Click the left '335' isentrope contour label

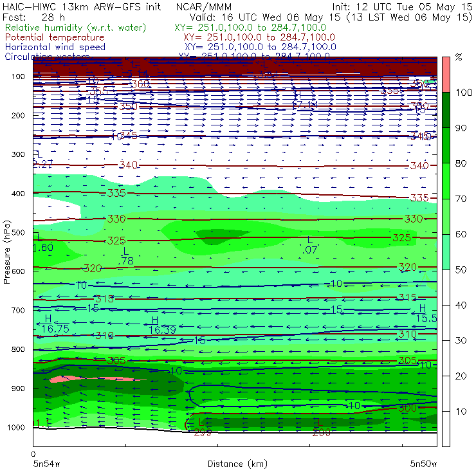pyautogui.click(x=116, y=193)
